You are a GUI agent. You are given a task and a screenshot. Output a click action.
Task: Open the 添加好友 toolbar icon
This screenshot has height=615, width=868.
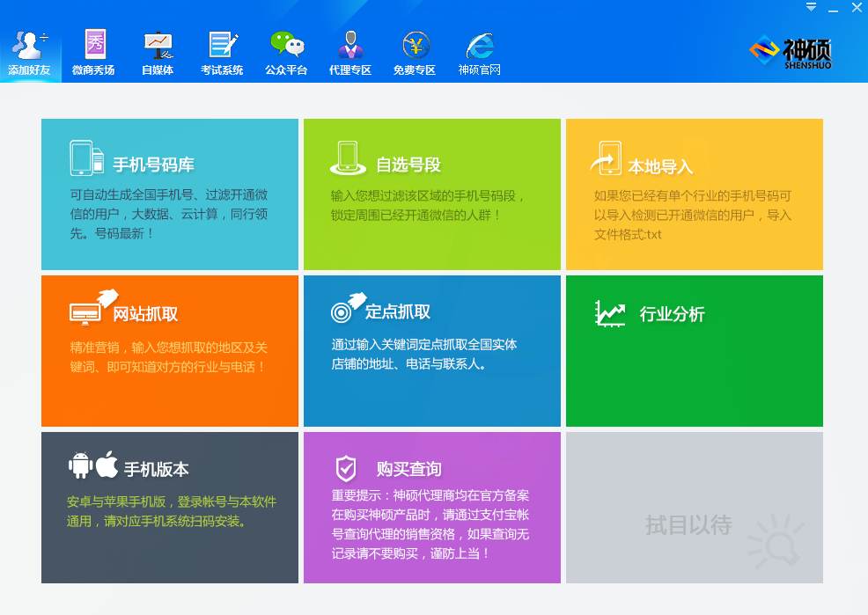30,51
